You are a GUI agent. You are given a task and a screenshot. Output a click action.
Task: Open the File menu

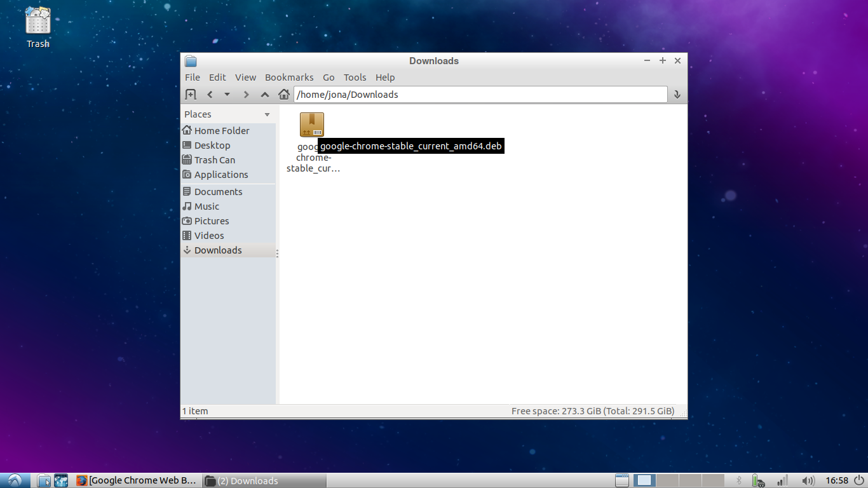click(x=193, y=77)
